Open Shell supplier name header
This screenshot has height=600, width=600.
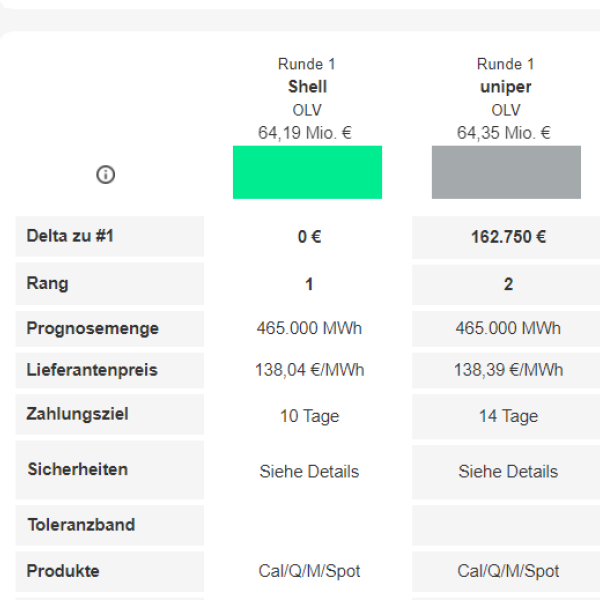[x=307, y=86]
